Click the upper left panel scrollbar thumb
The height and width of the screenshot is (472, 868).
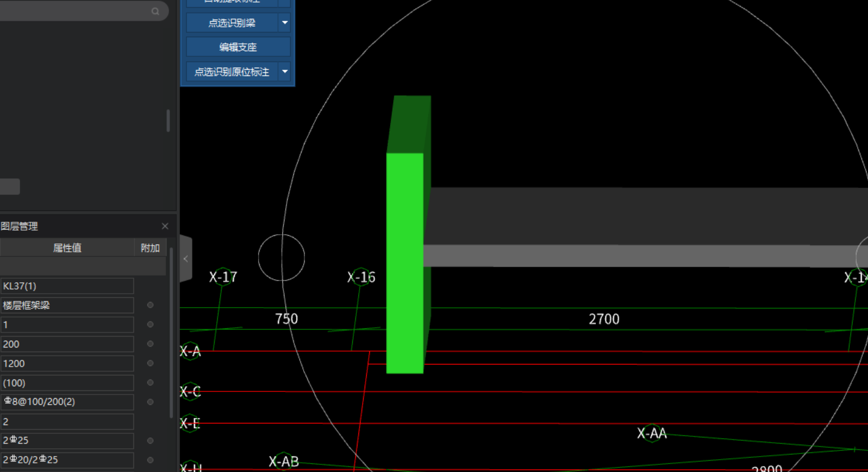[168, 120]
